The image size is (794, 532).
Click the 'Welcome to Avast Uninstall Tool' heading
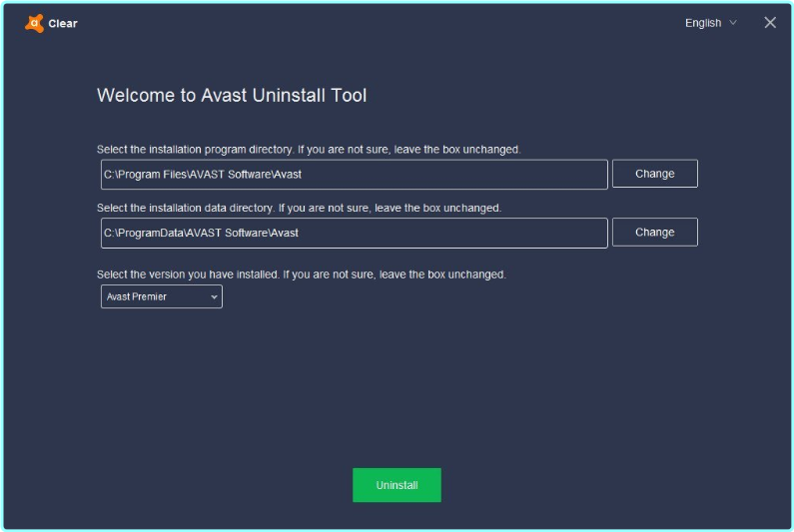tap(232, 95)
